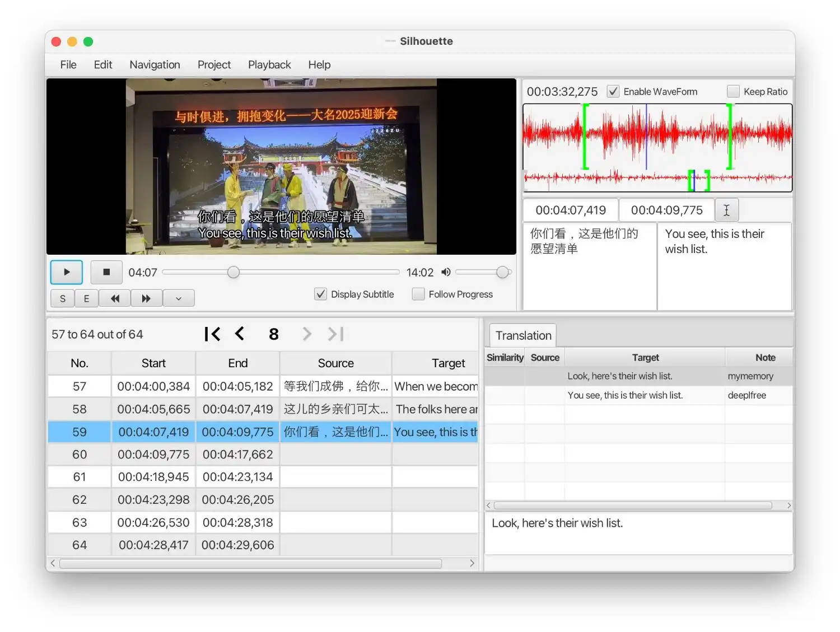Click the translation table horizontal scrollbar
Screen dimensions: 840x632
(633, 505)
